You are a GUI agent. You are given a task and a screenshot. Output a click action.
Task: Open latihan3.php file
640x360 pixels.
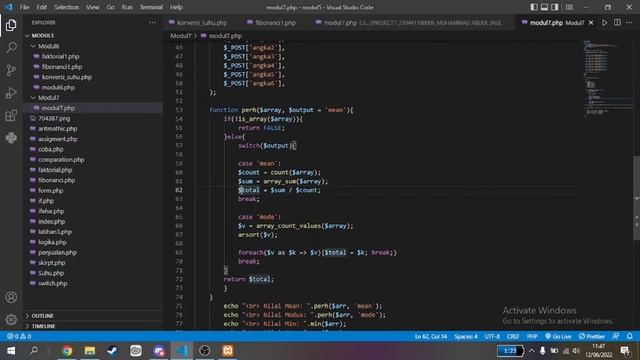(x=55, y=232)
